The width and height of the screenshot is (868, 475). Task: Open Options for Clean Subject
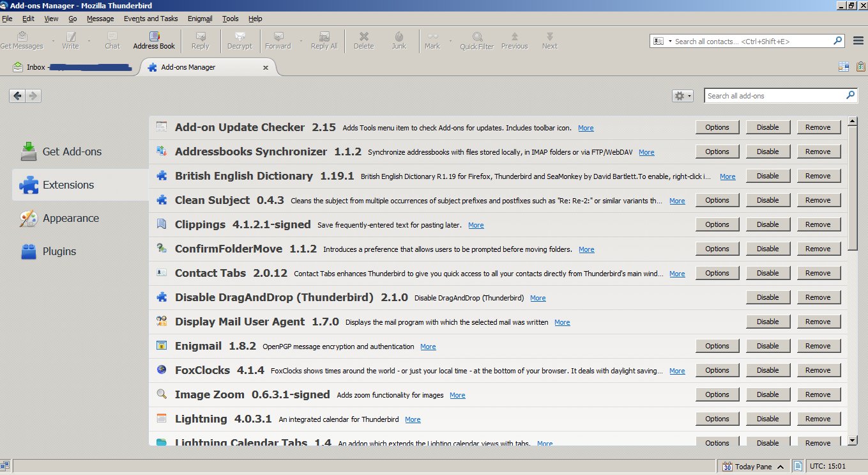717,200
